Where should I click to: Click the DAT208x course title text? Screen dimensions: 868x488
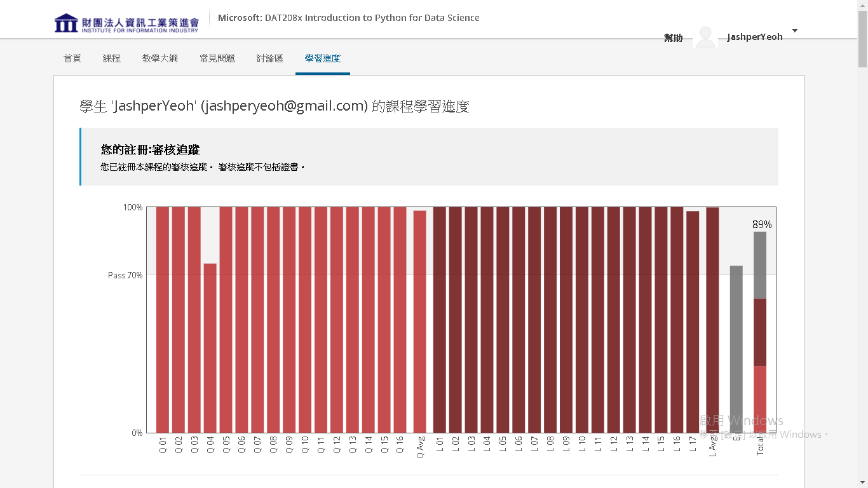click(348, 17)
